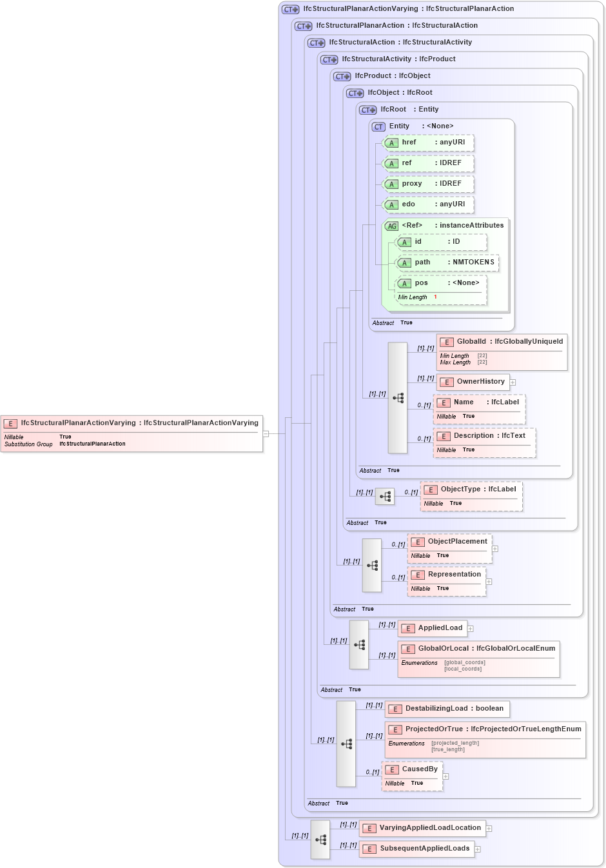The height and width of the screenshot is (868, 606).
Task: Expand the CausedBy element via its plus box
Action: (x=446, y=776)
